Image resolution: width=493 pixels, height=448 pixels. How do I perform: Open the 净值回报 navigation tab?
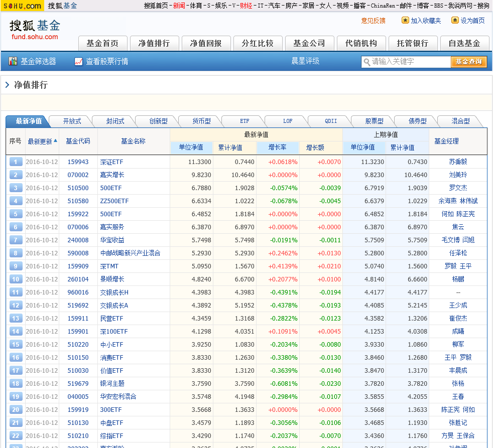tap(206, 43)
